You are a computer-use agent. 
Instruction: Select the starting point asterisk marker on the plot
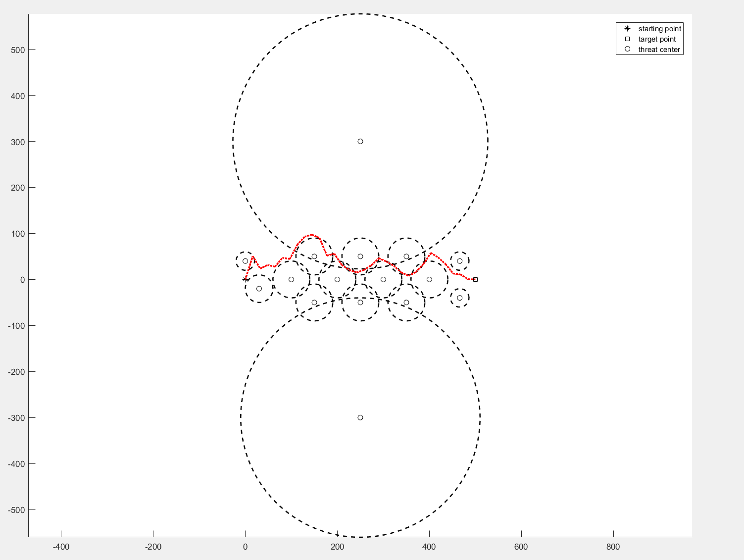[x=245, y=279]
